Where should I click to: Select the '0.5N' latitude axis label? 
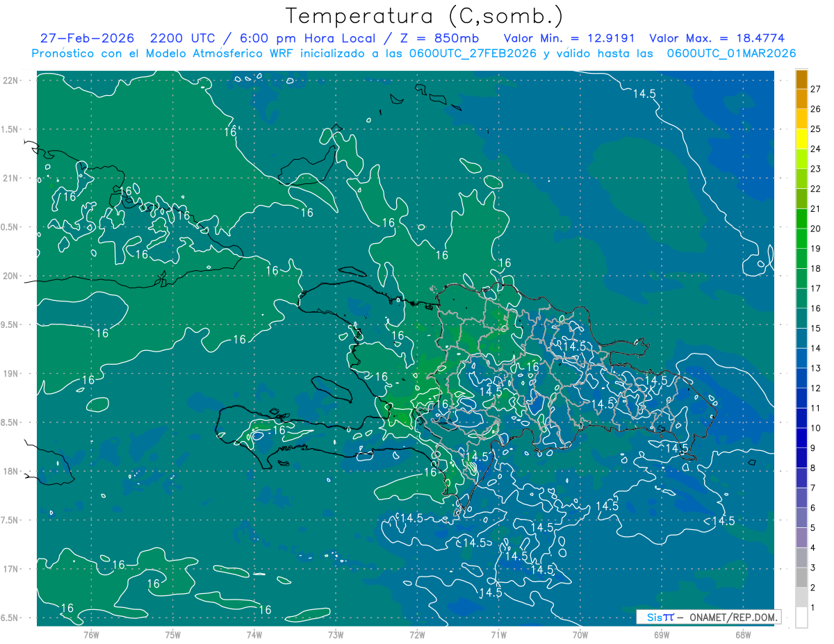[x=10, y=227]
